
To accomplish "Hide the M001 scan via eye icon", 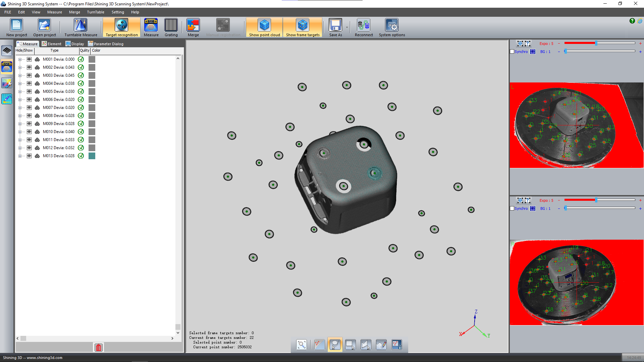I will coord(29,59).
